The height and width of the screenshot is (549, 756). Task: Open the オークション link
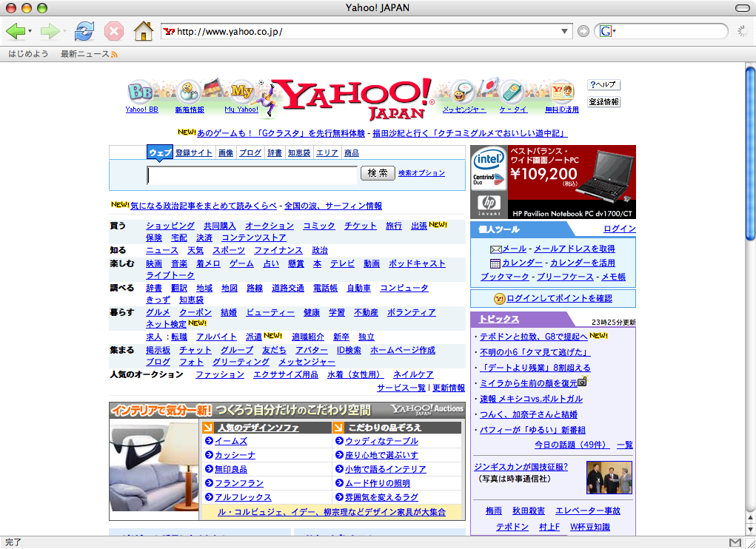point(270,226)
